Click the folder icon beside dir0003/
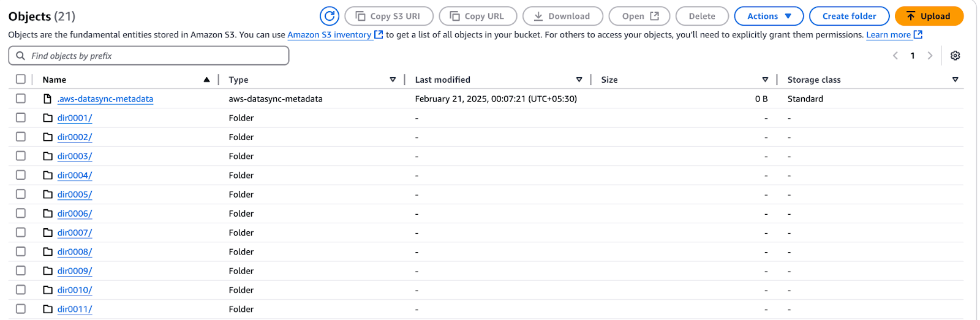 48,156
